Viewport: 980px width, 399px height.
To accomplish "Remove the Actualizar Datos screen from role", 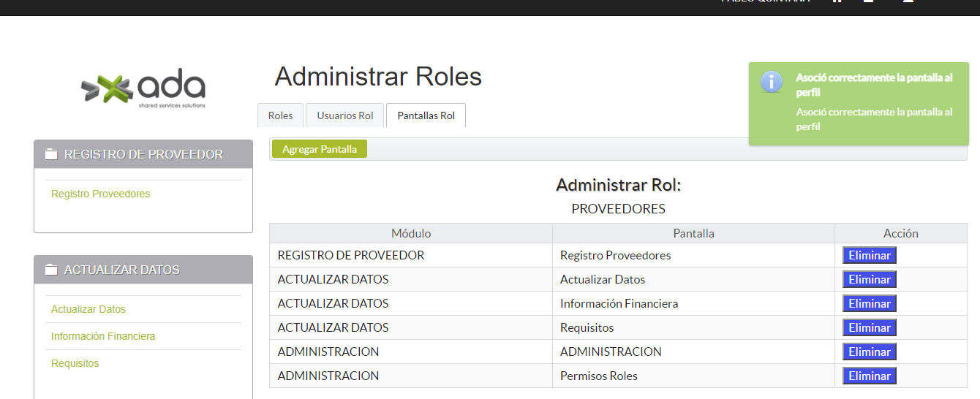I will coord(869,280).
